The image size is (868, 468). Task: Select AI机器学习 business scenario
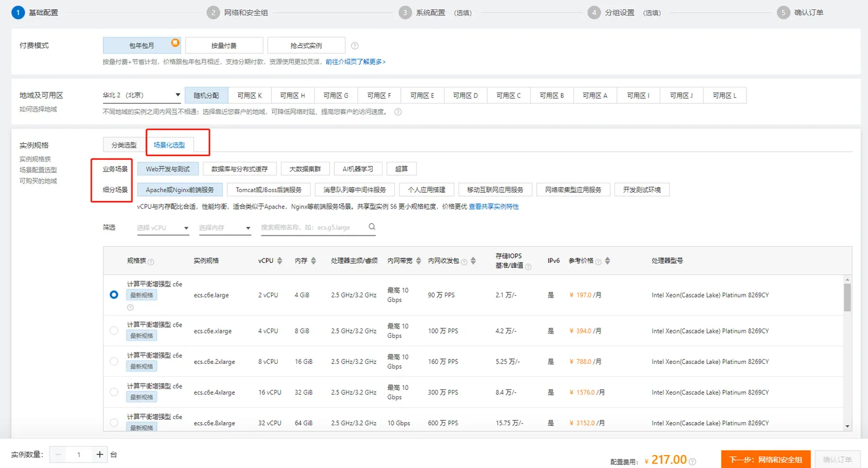[x=358, y=169]
